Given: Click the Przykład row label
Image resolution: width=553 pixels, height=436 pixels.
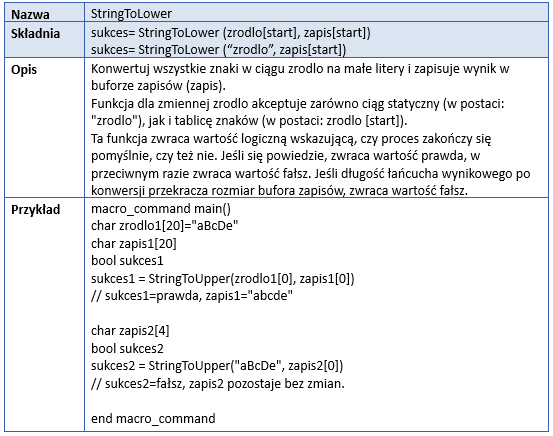Looking at the screenshot, I should click(x=35, y=210).
